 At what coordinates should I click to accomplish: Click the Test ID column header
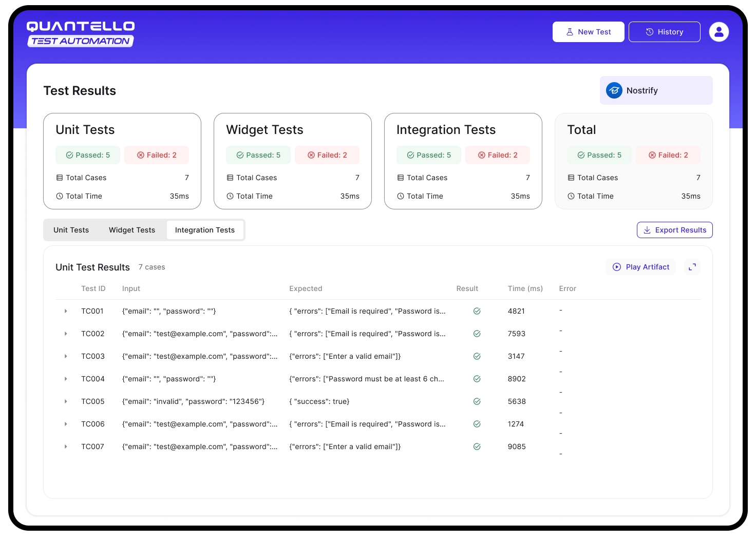point(93,288)
